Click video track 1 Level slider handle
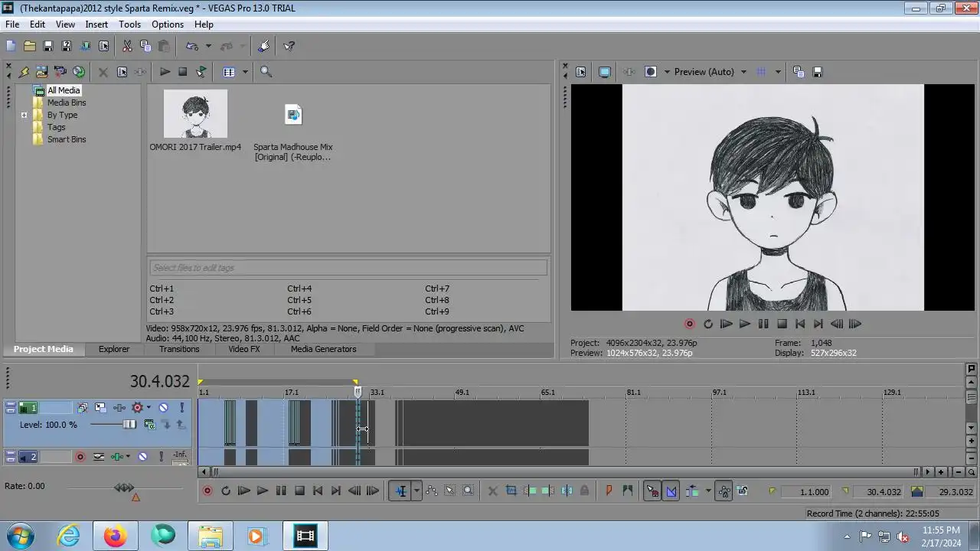The width and height of the screenshot is (980, 551). [x=129, y=425]
